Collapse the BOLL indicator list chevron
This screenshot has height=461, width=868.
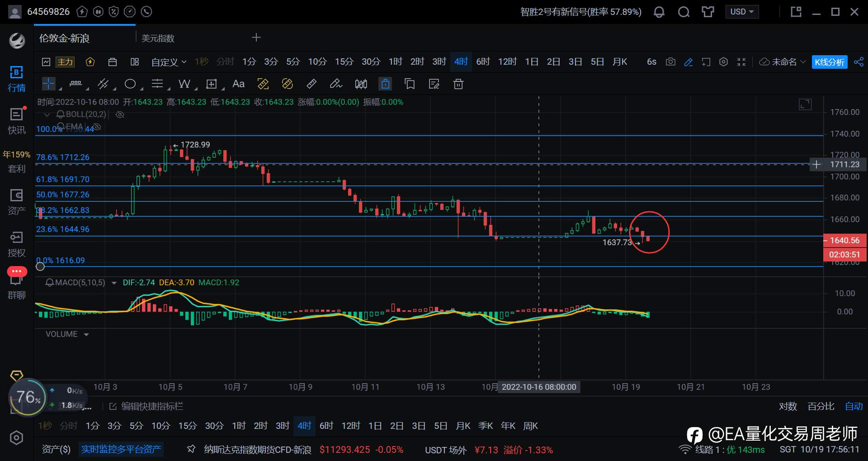point(47,114)
